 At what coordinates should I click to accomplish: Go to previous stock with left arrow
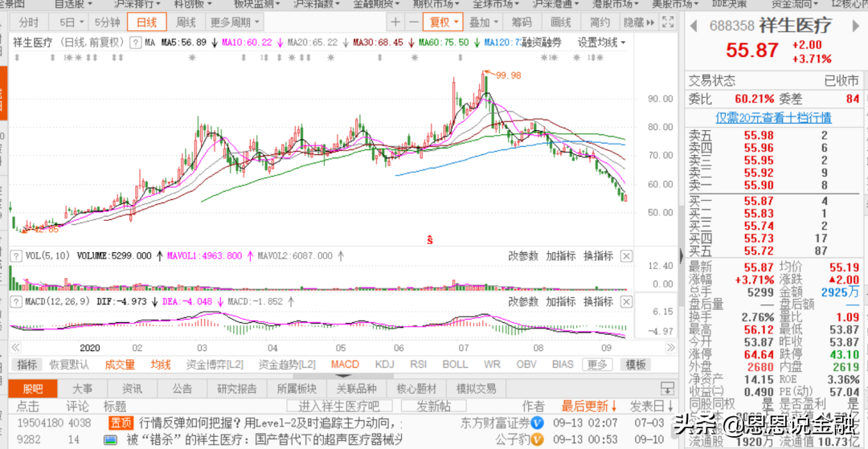point(693,26)
